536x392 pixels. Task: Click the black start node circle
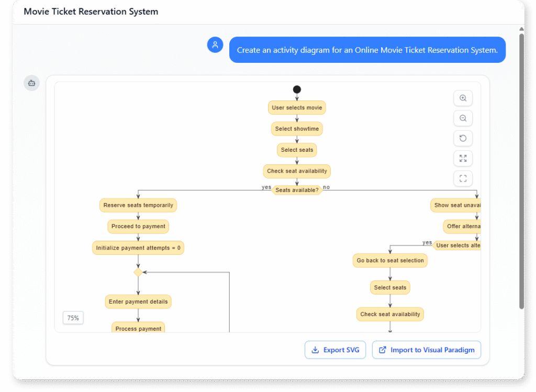click(297, 89)
